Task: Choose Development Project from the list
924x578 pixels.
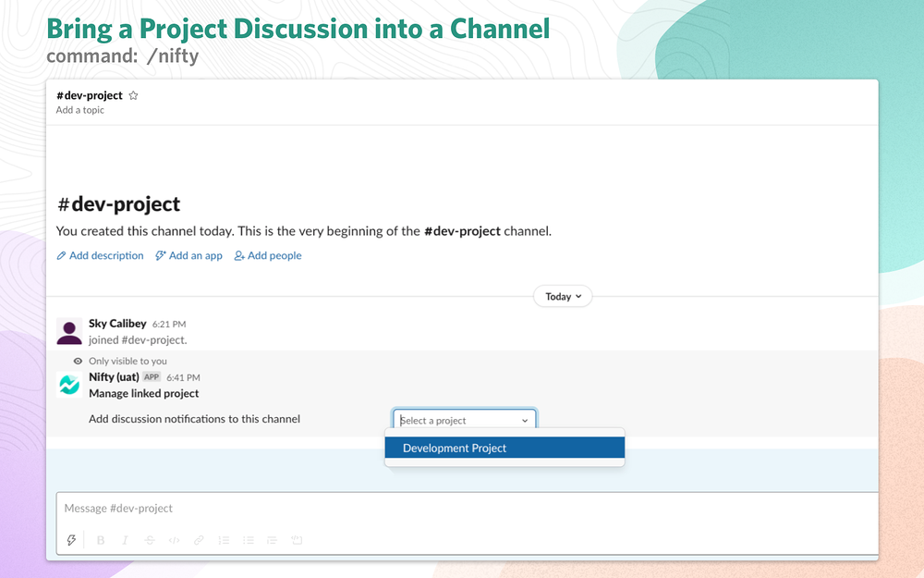Action: click(x=505, y=448)
